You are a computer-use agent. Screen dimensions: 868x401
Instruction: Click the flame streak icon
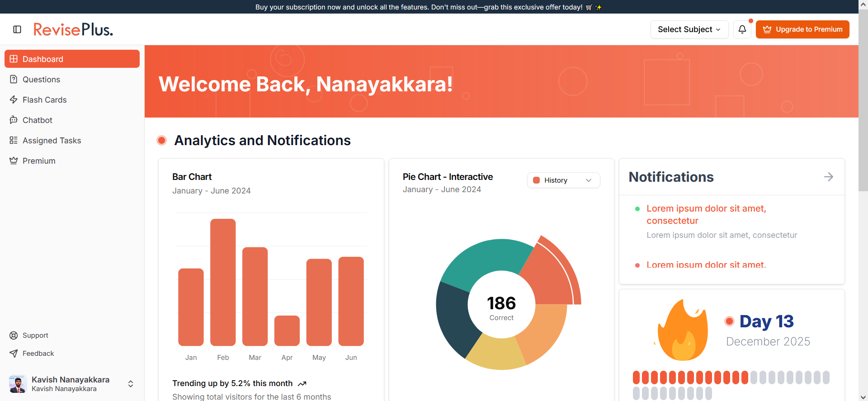(683, 331)
